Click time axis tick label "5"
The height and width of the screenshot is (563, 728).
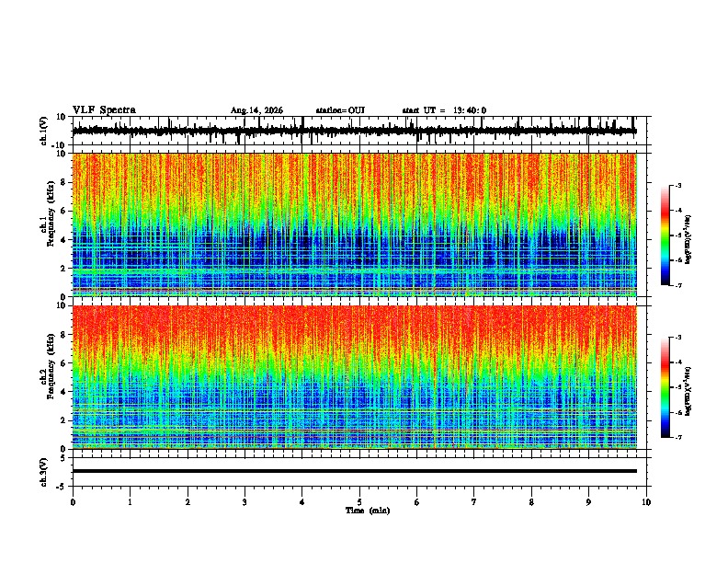pyautogui.click(x=359, y=502)
